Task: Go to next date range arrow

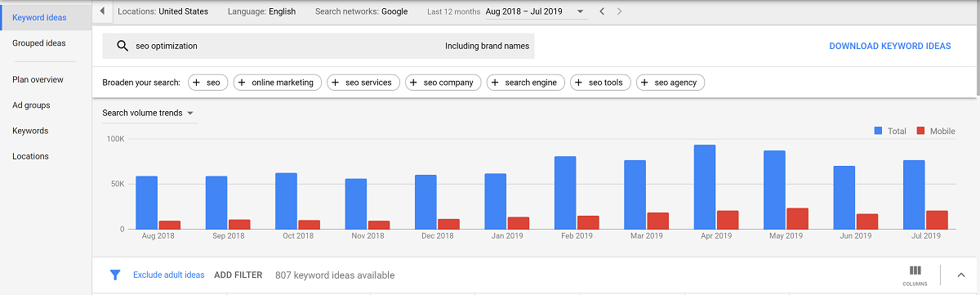Action: (620, 11)
